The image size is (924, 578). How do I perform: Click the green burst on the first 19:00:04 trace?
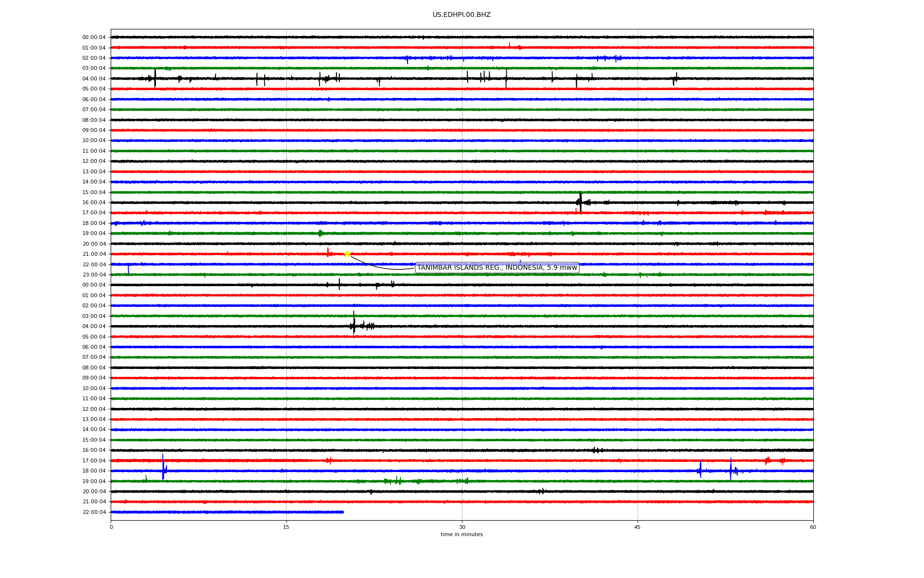[320, 233]
